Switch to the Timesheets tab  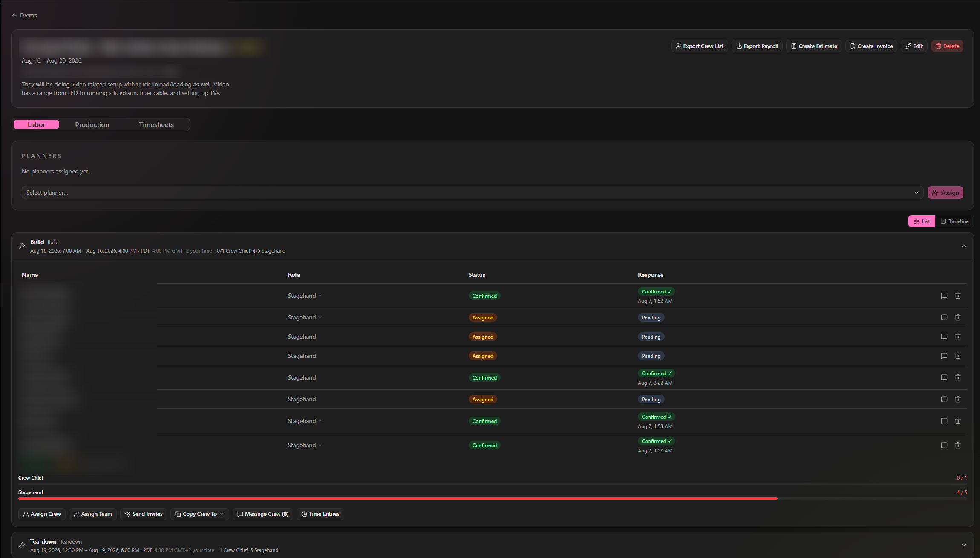tap(156, 124)
